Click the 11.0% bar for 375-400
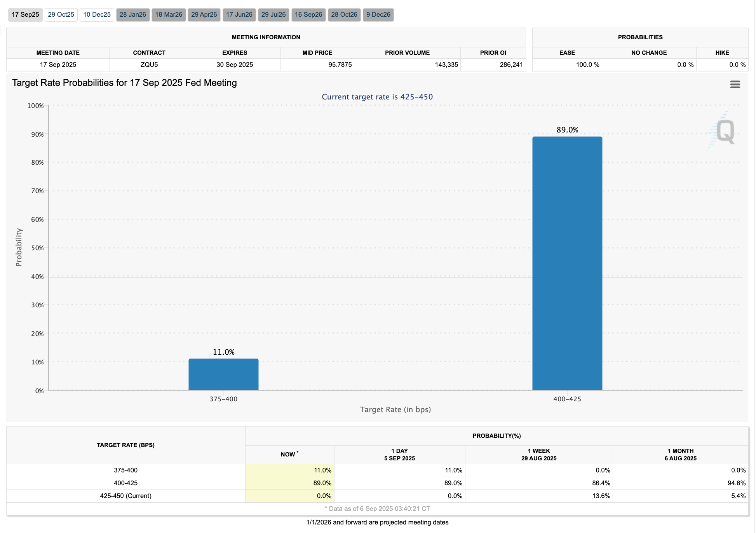 [x=223, y=374]
